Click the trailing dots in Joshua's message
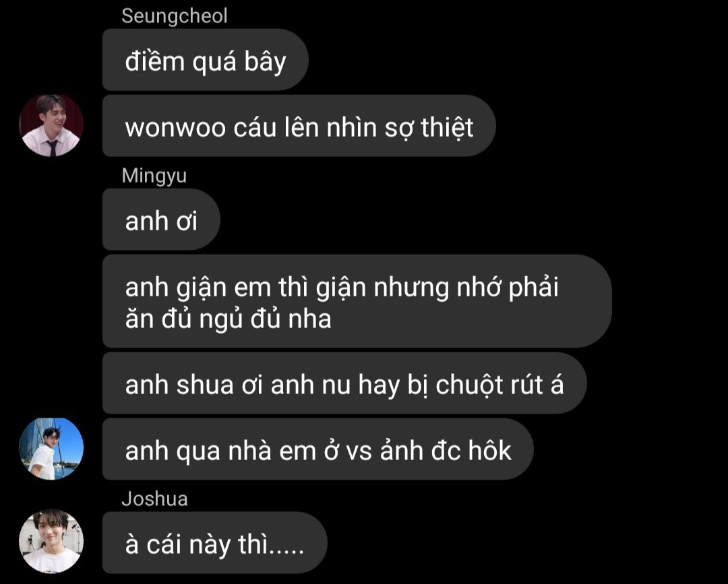 coord(286,552)
